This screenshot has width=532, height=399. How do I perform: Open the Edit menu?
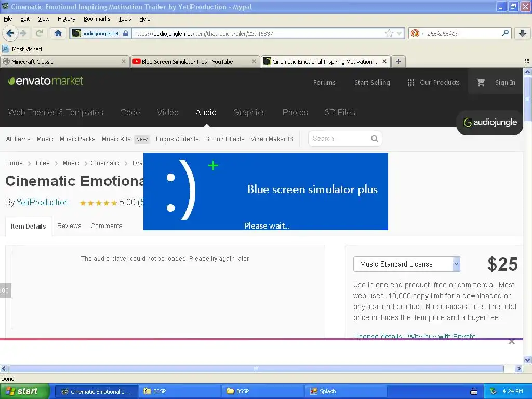pyautogui.click(x=25, y=19)
